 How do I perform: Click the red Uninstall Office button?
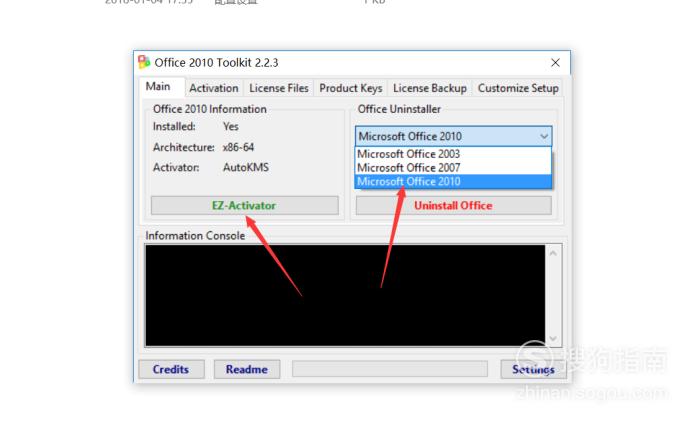tap(453, 206)
